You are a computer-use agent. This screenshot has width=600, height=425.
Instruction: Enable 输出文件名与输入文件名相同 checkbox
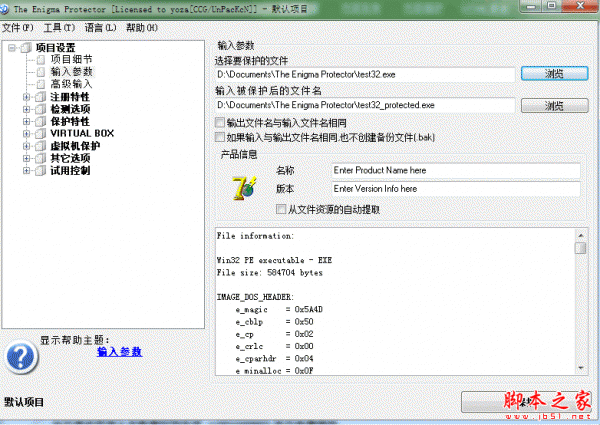click(x=220, y=122)
